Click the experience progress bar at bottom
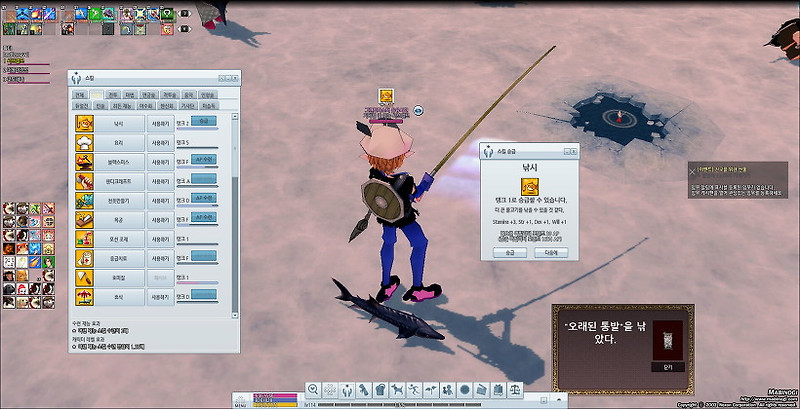Viewport: 800px width, 409px height. [399, 405]
